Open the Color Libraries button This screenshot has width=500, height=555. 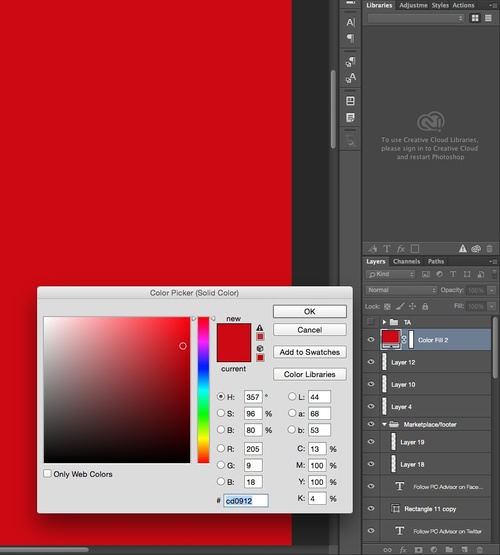click(310, 374)
